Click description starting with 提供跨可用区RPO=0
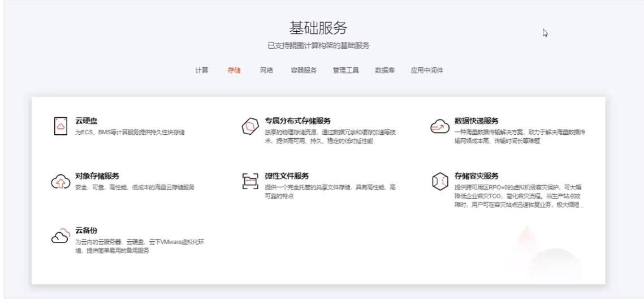The height and width of the screenshot is (299, 644). (520, 196)
